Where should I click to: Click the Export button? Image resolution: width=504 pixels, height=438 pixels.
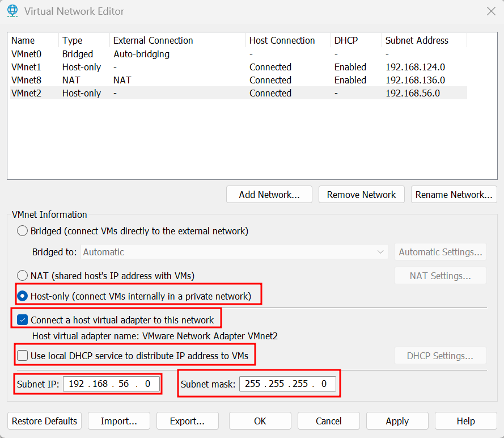pos(188,421)
